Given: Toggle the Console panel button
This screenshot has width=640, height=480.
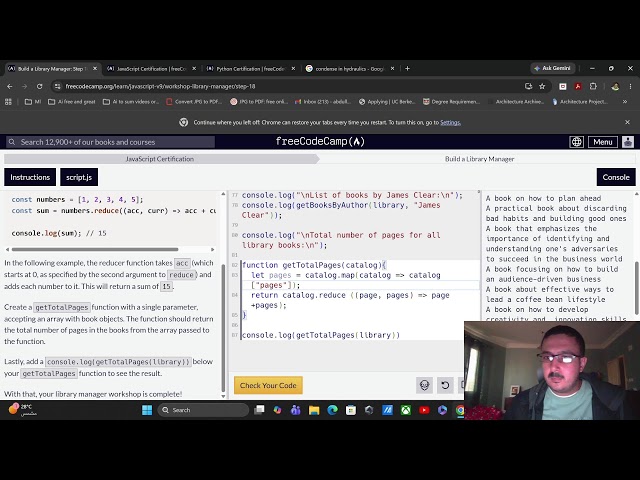Looking at the screenshot, I should pyautogui.click(x=616, y=177).
